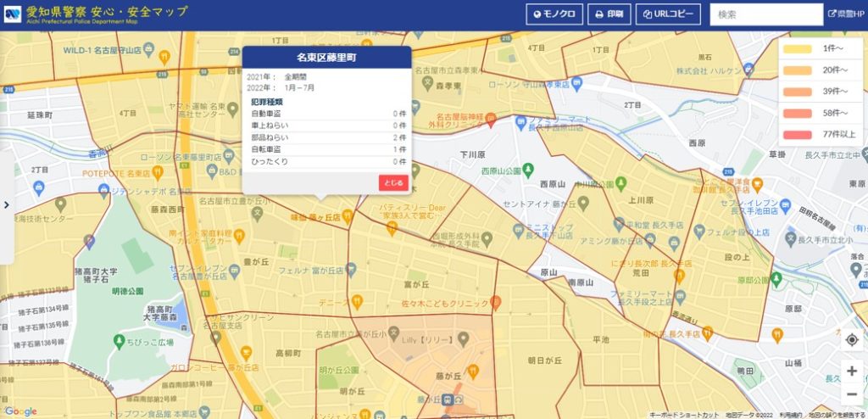Click 味仙 藤が丘店 restaurant marker
868x419 pixels.
click(347, 215)
